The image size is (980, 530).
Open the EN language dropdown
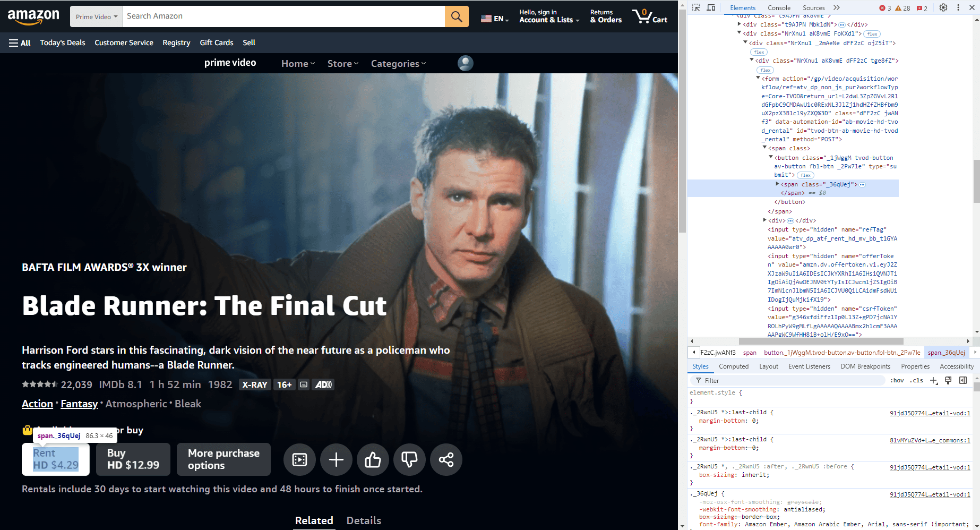pyautogui.click(x=495, y=19)
